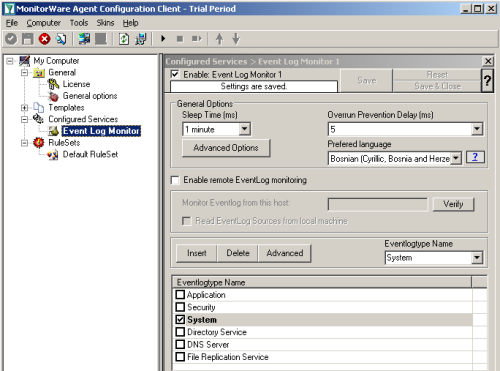Select the Default RuleSet tree label
The image size is (500, 371).
(90, 154)
